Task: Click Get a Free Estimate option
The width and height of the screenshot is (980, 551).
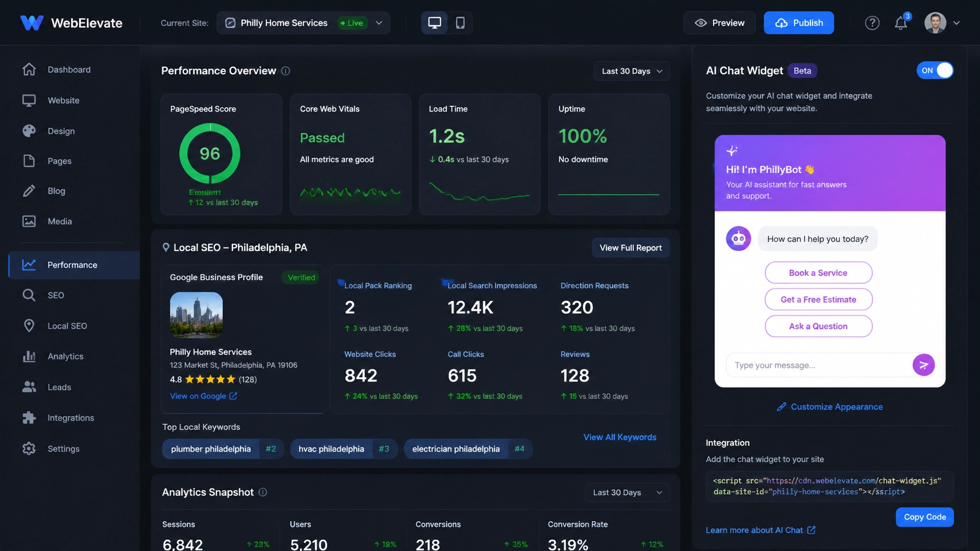Action: click(818, 300)
